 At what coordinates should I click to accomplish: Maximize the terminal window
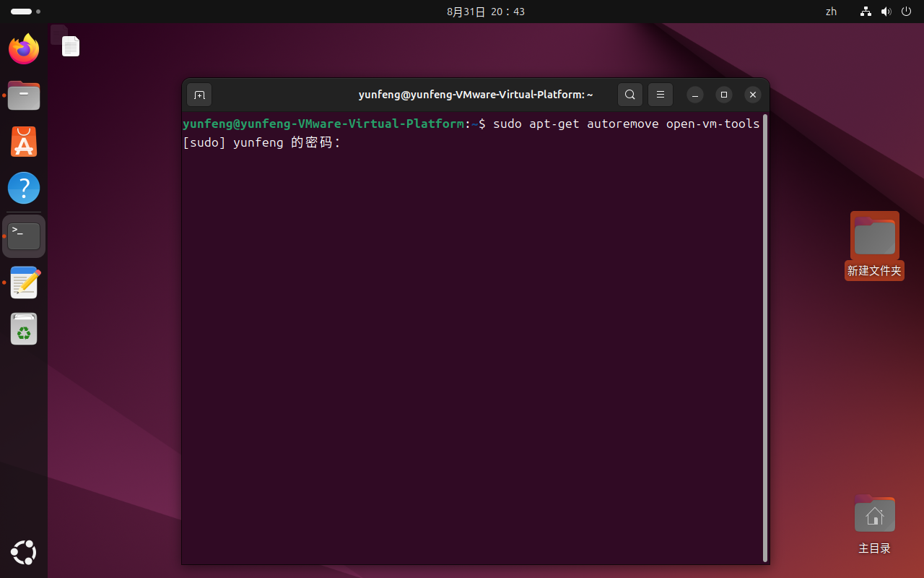[x=724, y=95]
